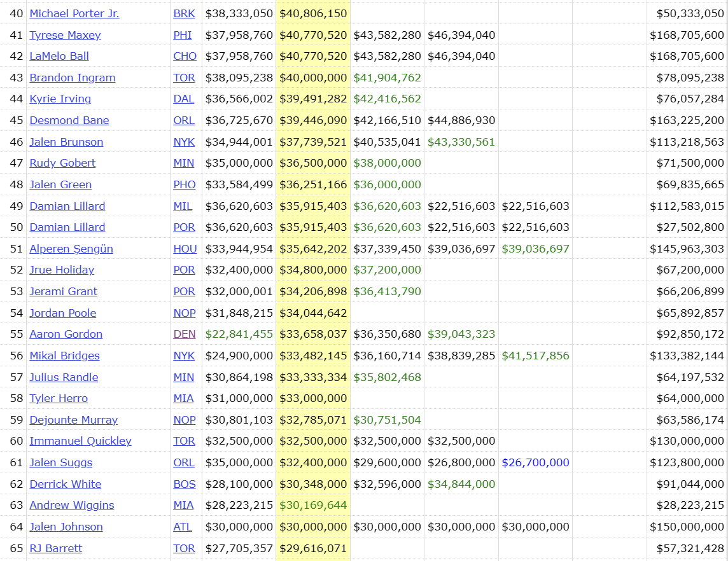Open PHI team link
This screenshot has width=728, height=561.
pyautogui.click(x=183, y=35)
